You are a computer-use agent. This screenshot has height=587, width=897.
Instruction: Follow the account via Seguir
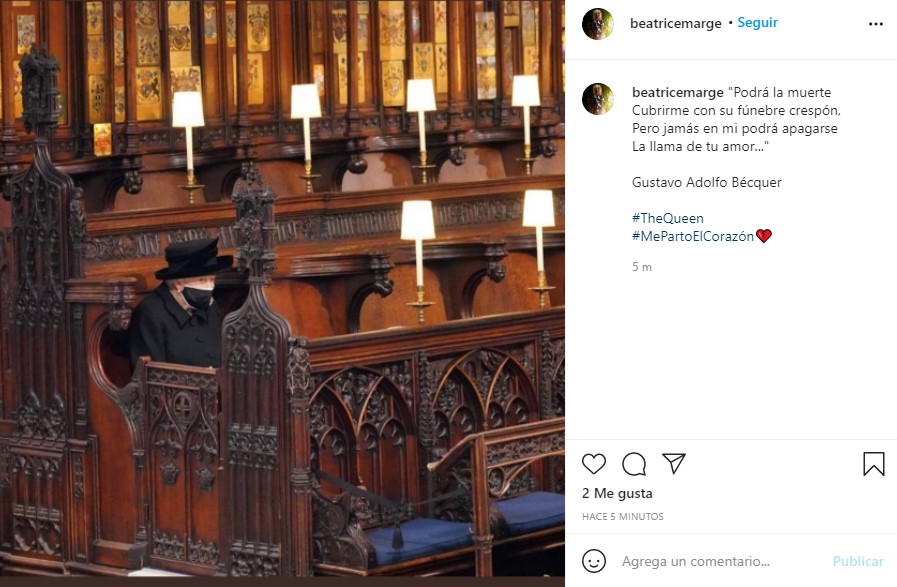[x=757, y=22]
